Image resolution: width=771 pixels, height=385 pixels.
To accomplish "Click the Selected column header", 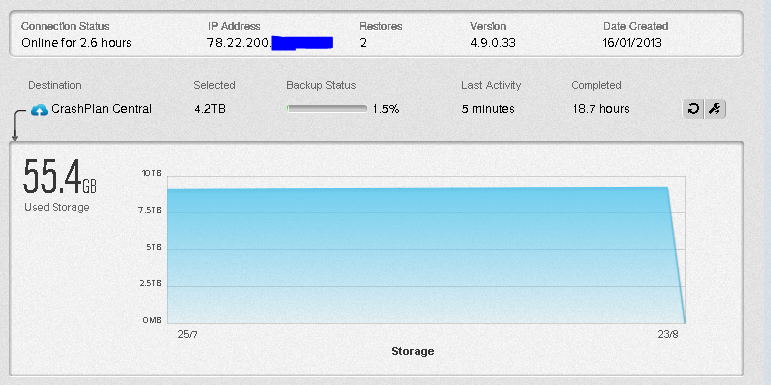I will pyautogui.click(x=214, y=85).
